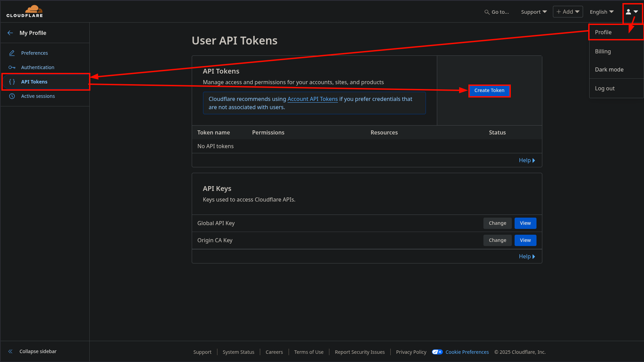Change the Origin CA Key
644x362 pixels.
pyautogui.click(x=497, y=240)
